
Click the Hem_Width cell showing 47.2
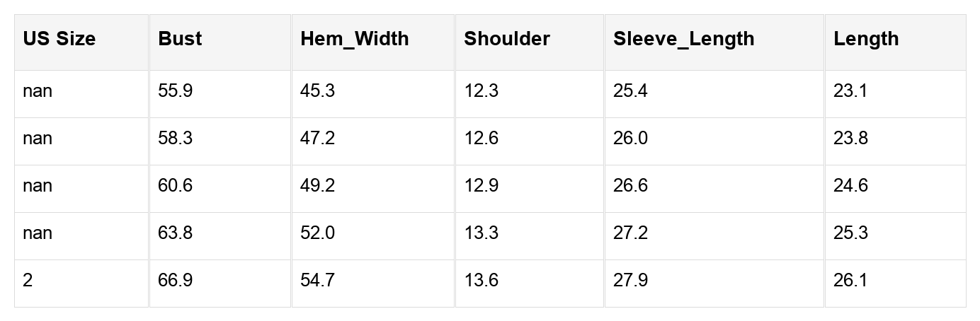point(317,138)
